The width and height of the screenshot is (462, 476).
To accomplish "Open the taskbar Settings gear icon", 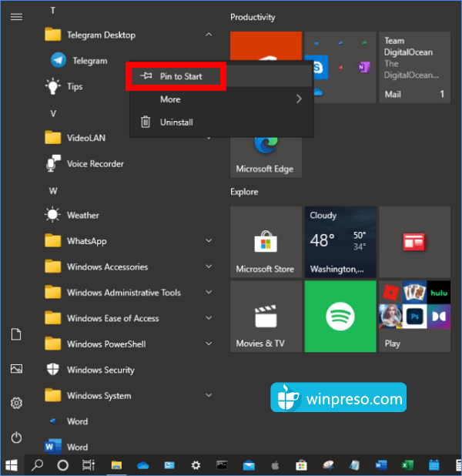I will coord(196,465).
